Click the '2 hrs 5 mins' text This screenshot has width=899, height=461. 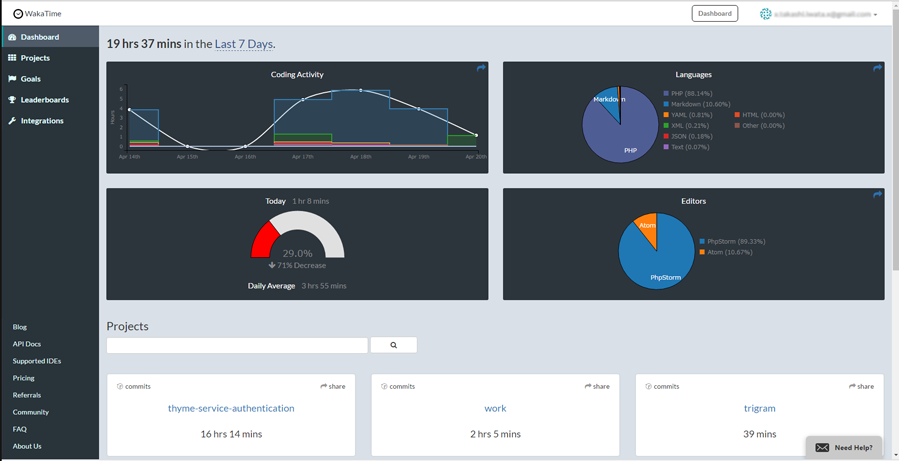click(495, 434)
